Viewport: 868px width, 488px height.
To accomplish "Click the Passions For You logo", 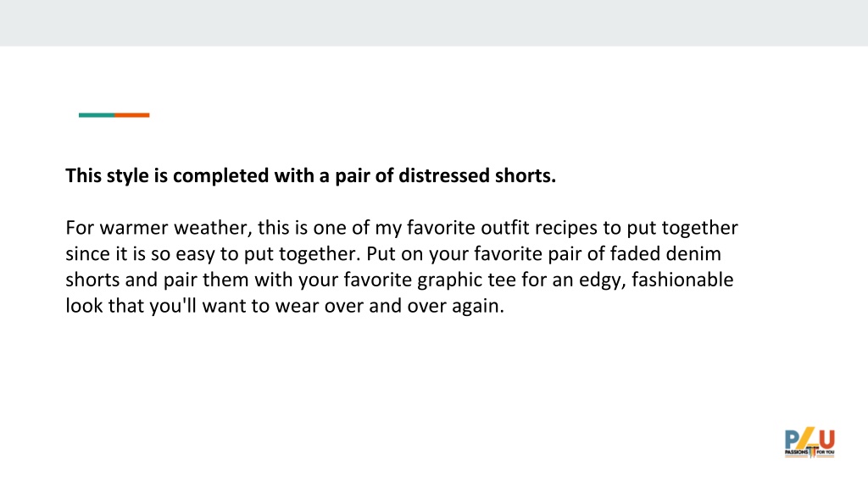I will (x=810, y=442).
